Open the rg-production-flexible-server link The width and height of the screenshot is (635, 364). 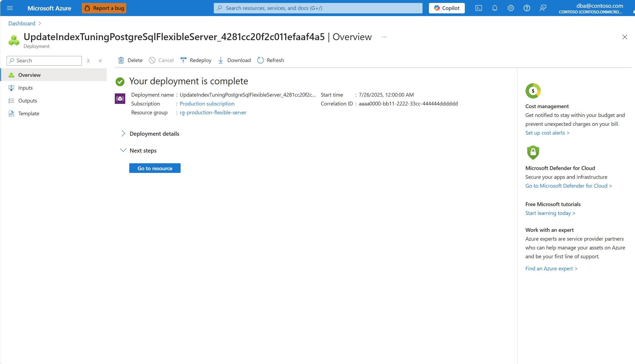tap(213, 112)
